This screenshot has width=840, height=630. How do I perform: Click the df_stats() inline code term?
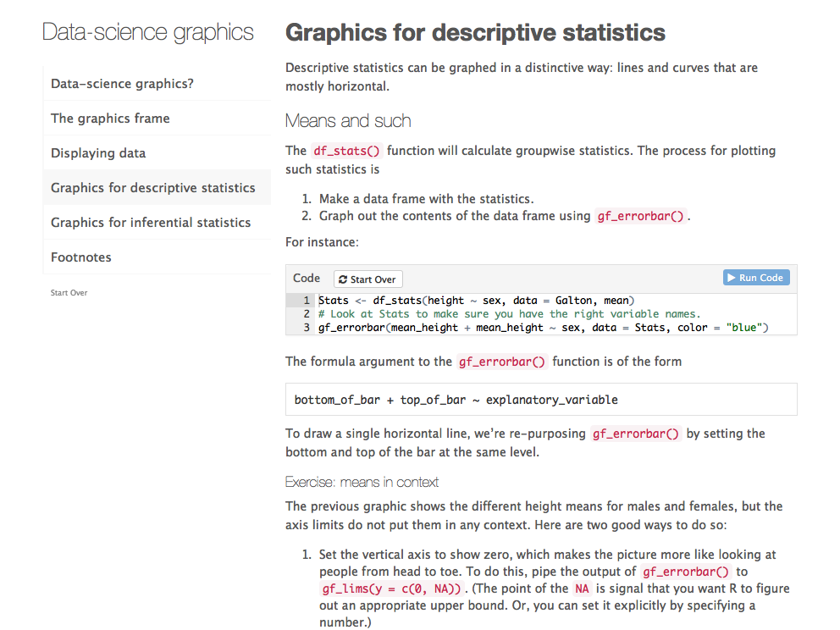[346, 151]
